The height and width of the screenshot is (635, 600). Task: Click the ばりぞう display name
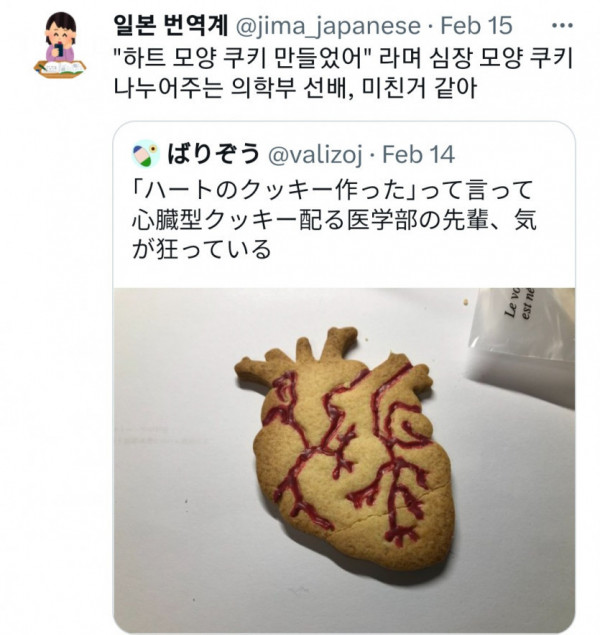[214, 154]
